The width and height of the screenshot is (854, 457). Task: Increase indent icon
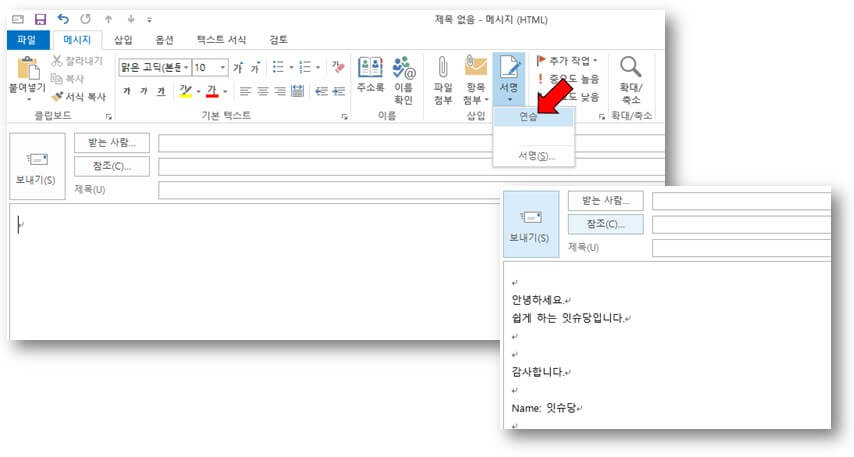click(338, 92)
